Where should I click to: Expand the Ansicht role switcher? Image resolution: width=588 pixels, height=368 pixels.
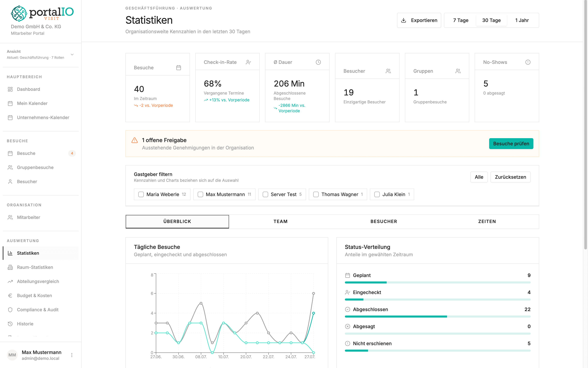coord(40,55)
